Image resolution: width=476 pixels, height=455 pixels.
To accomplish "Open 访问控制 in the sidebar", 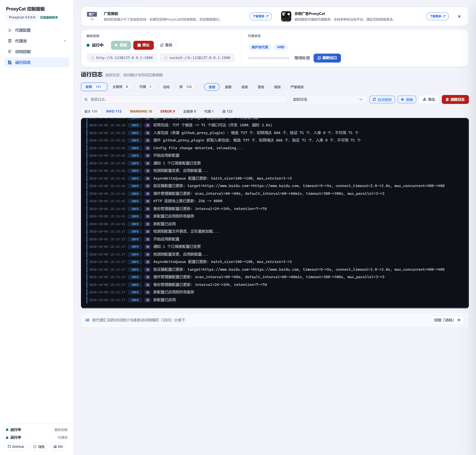I will [x=37, y=52].
